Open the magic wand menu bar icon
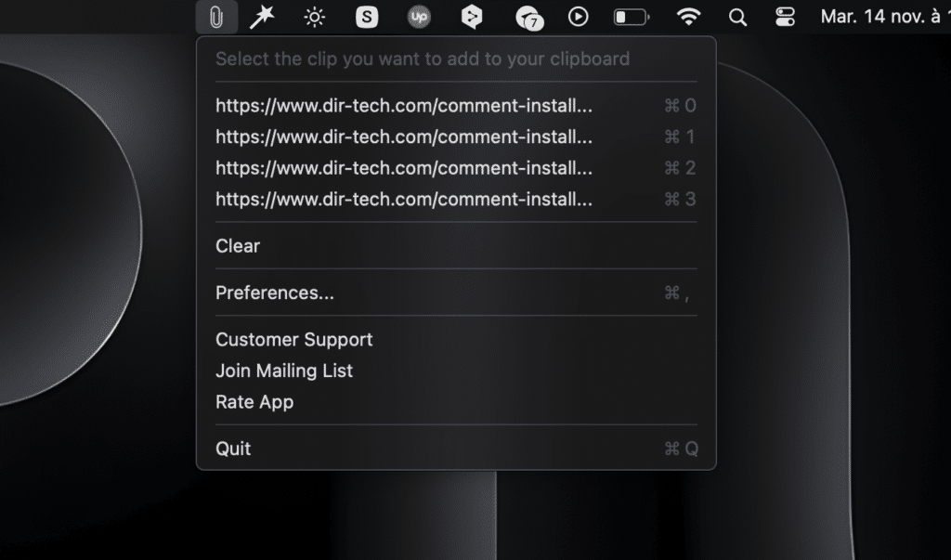The width and height of the screenshot is (951, 560). [x=262, y=17]
